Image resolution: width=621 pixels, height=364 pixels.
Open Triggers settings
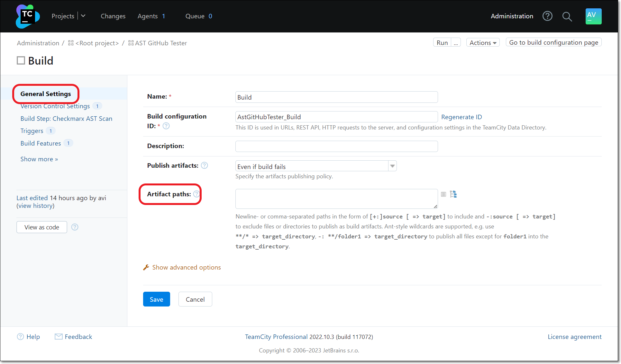[x=32, y=131]
